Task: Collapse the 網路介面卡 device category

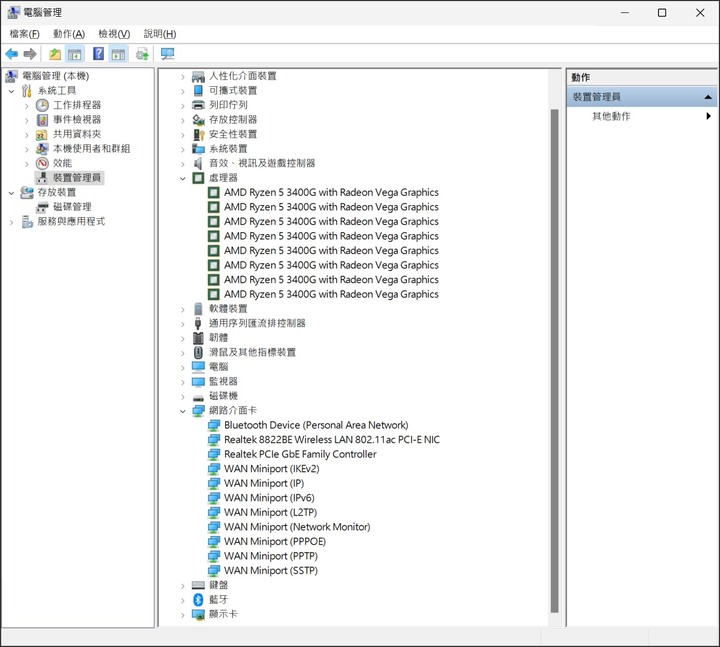Action: click(183, 411)
